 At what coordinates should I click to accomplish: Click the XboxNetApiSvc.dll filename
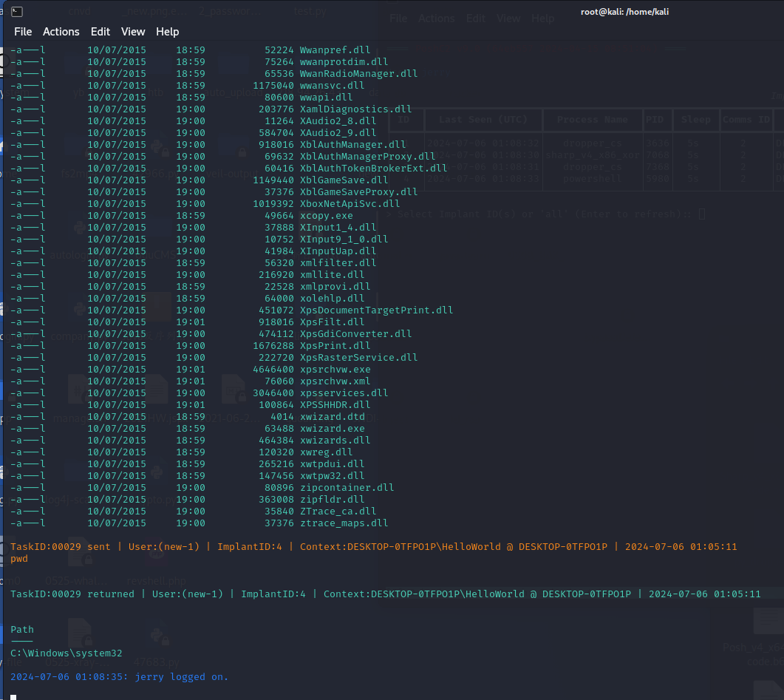click(350, 204)
